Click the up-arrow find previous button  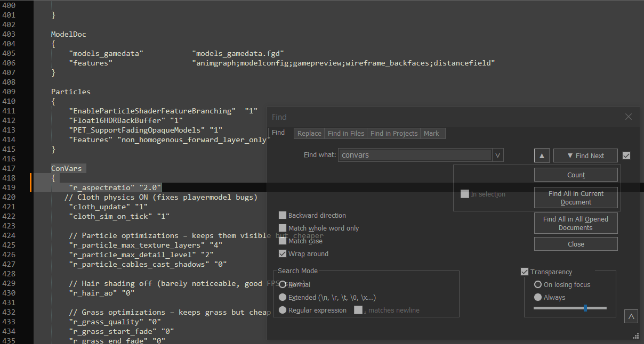click(542, 155)
